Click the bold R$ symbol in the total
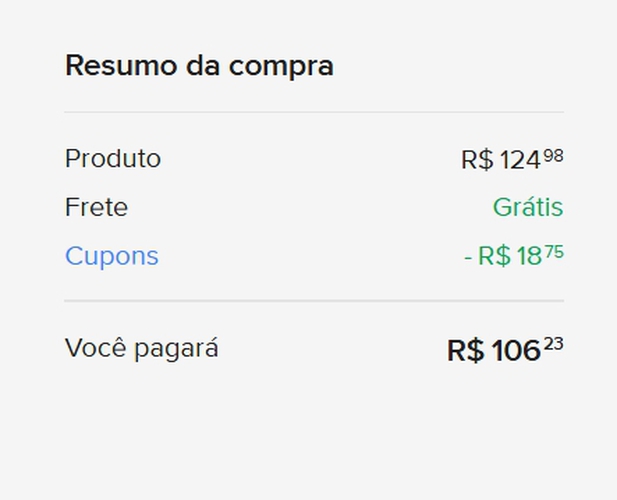 465,351
